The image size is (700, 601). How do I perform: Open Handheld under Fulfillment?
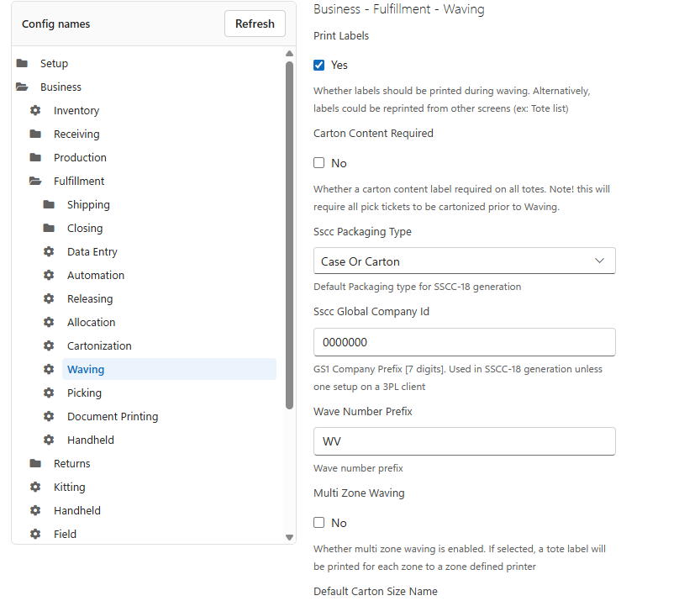(x=91, y=440)
